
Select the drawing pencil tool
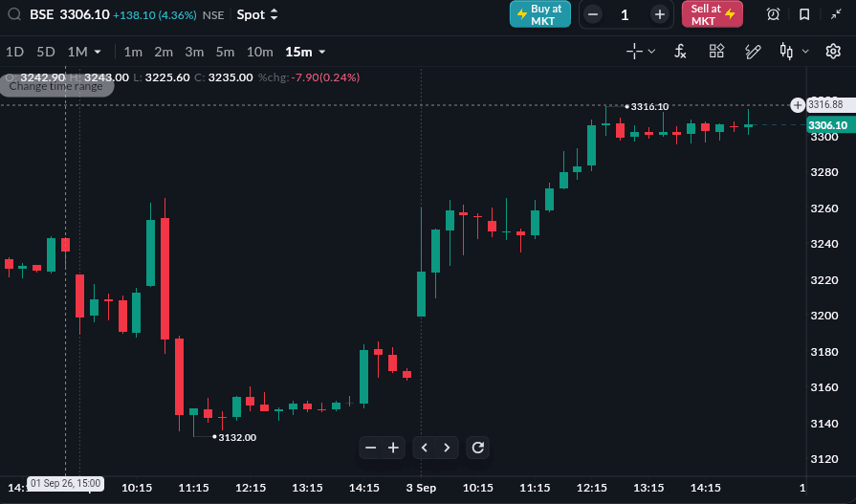(x=753, y=52)
